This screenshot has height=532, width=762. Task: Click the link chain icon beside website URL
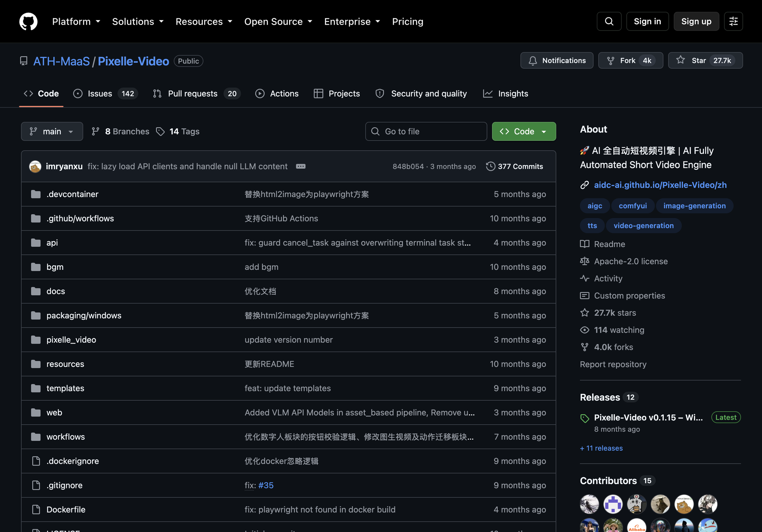585,185
